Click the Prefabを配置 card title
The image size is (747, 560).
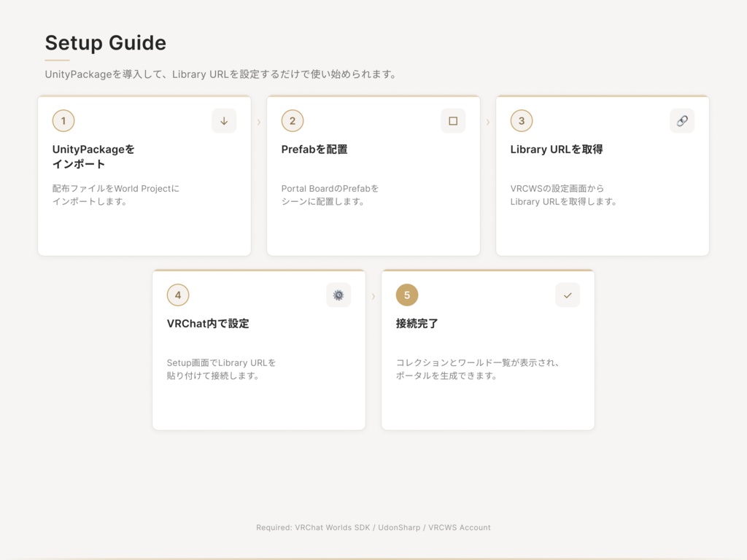314,149
